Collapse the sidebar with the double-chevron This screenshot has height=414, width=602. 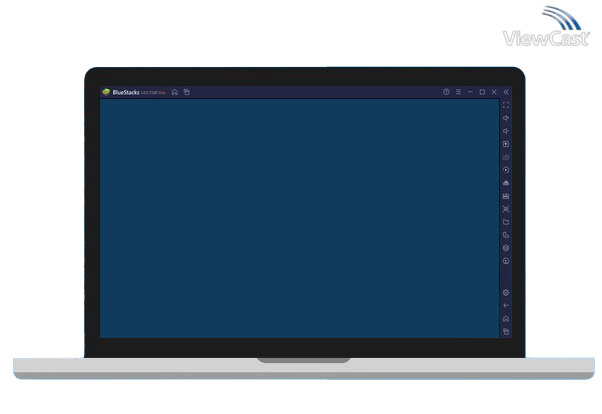[506, 92]
